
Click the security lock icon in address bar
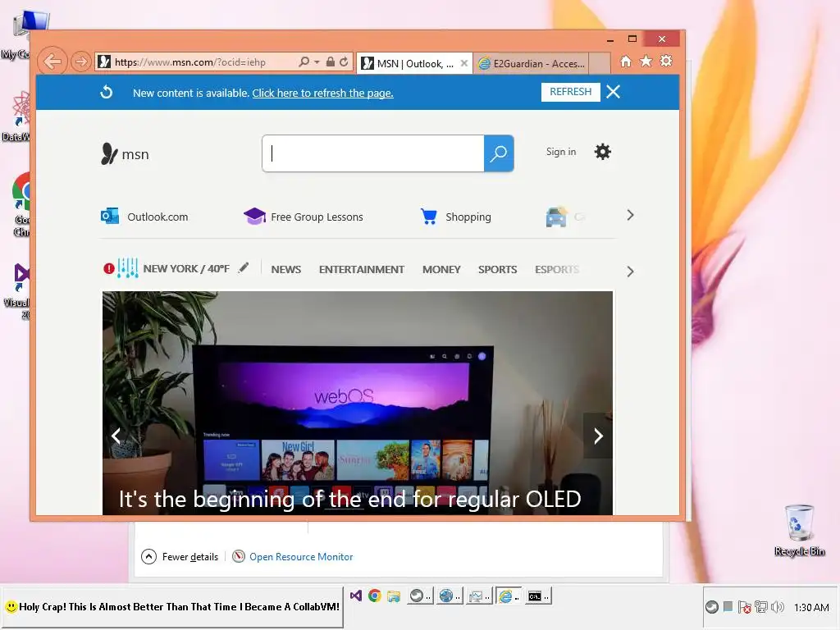[x=331, y=62]
